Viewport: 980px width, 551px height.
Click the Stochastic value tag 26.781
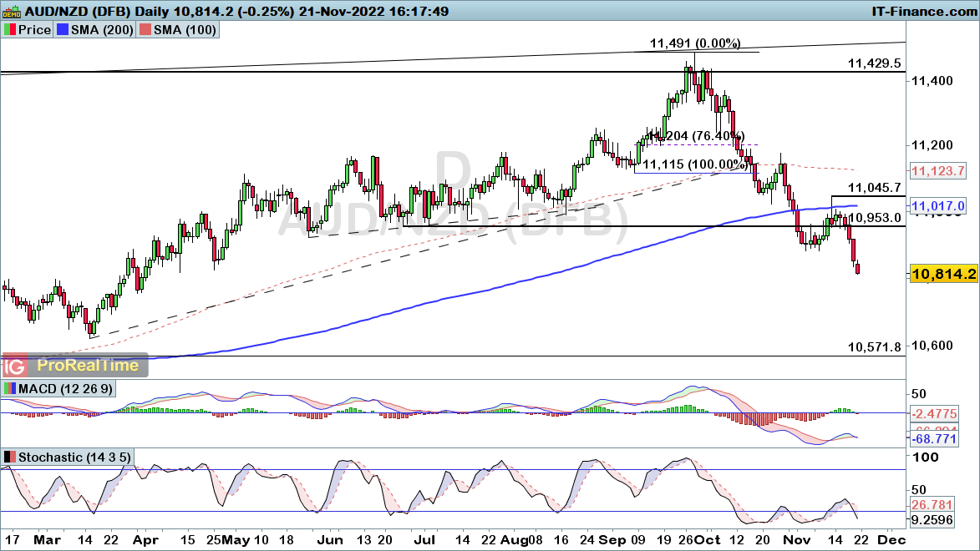click(932, 505)
